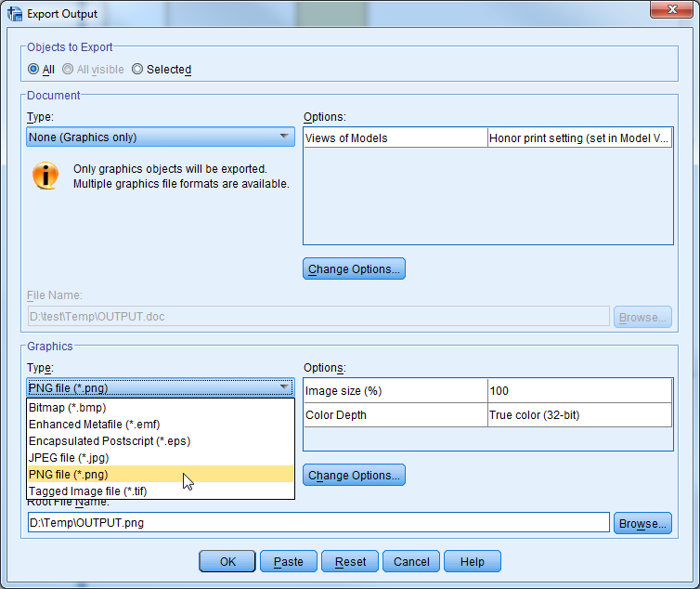
Task: Browse for the root file name location
Action: pyautogui.click(x=642, y=523)
